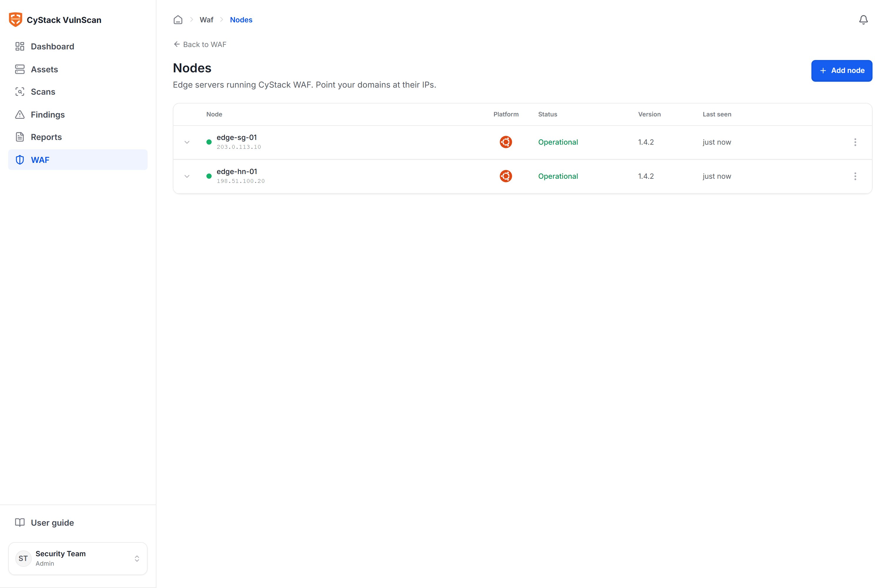This screenshot has width=889, height=588.
Task: Open the Dashboard page
Action: pos(78,46)
